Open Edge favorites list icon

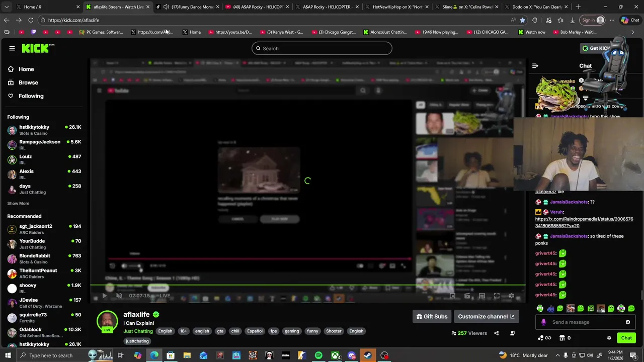click(x=560, y=20)
